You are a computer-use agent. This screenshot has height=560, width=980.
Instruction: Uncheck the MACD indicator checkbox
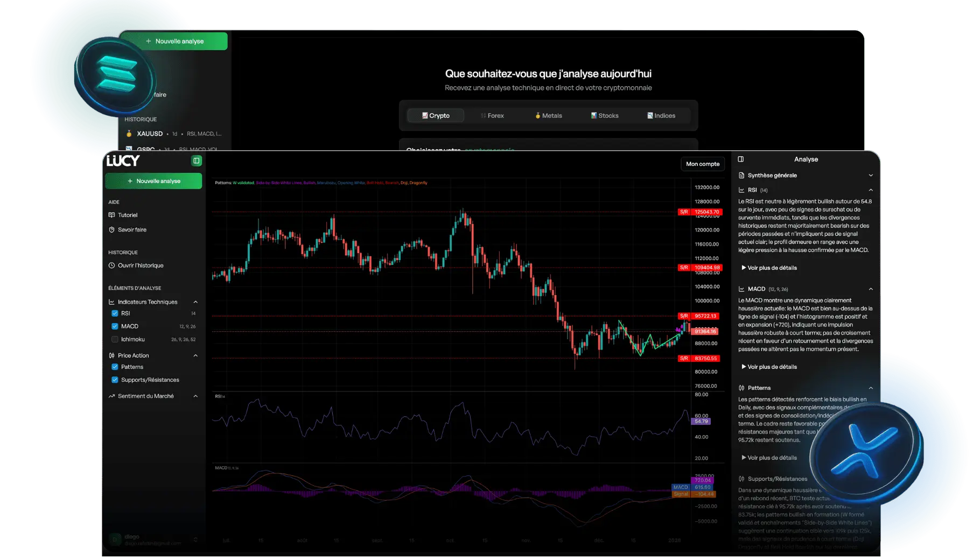[x=115, y=326]
